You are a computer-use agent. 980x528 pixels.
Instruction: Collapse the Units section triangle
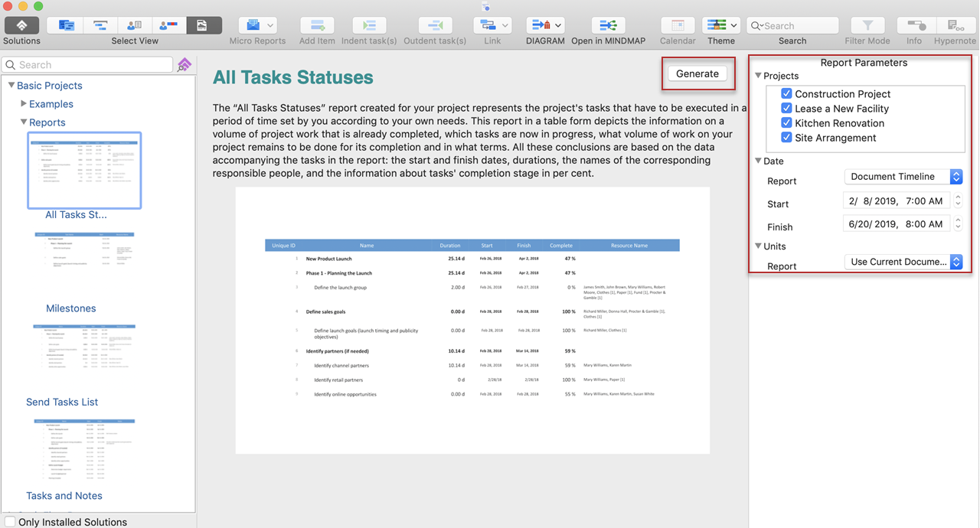click(x=758, y=246)
